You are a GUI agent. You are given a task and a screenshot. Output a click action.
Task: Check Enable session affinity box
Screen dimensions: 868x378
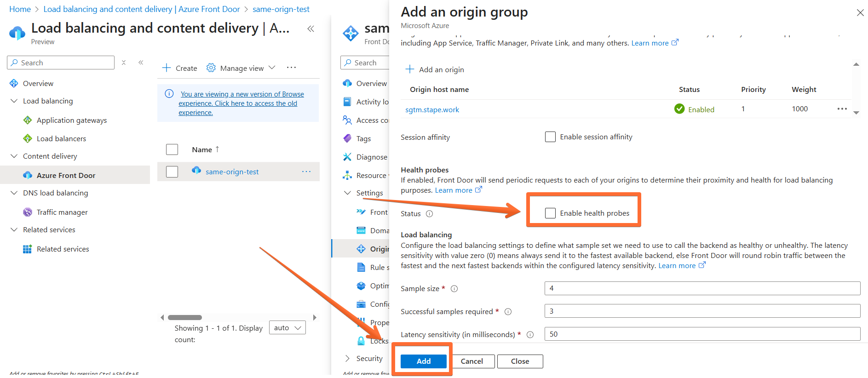[x=550, y=137]
